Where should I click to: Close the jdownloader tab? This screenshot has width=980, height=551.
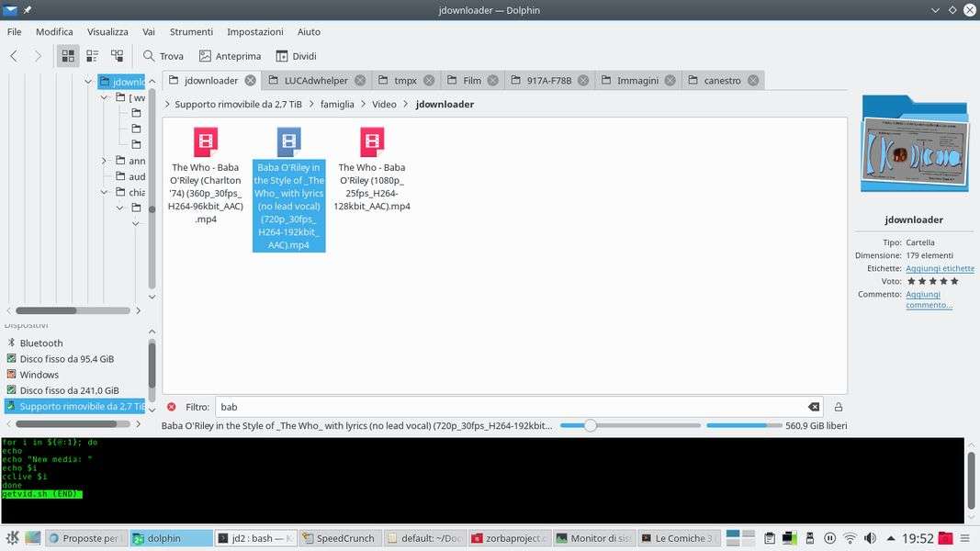tap(250, 81)
